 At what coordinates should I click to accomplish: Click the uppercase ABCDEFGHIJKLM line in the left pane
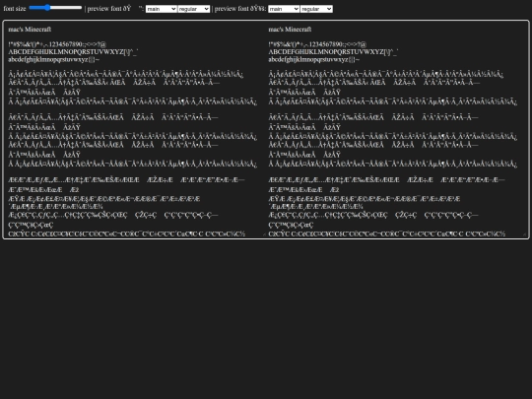[73, 52]
